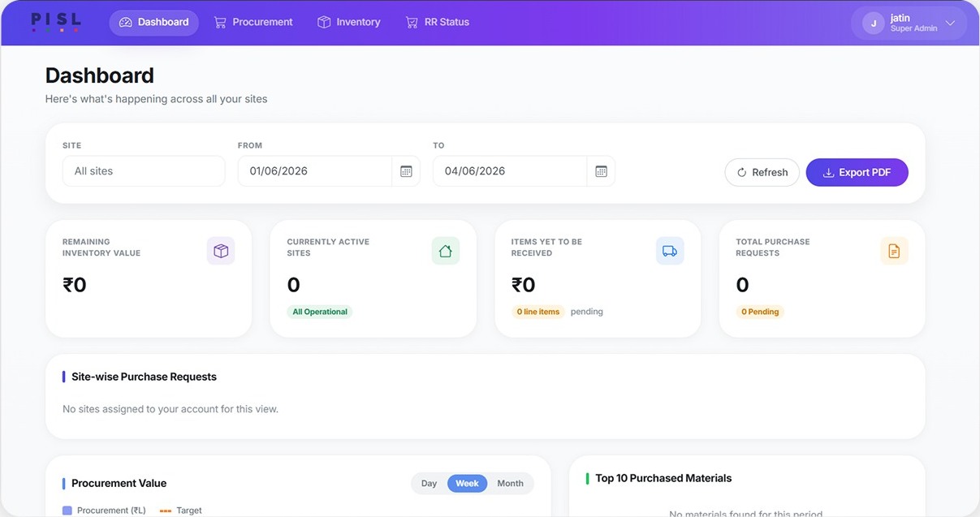Click the Top 10 Purchased Materials heading
980x517 pixels.
click(663, 478)
